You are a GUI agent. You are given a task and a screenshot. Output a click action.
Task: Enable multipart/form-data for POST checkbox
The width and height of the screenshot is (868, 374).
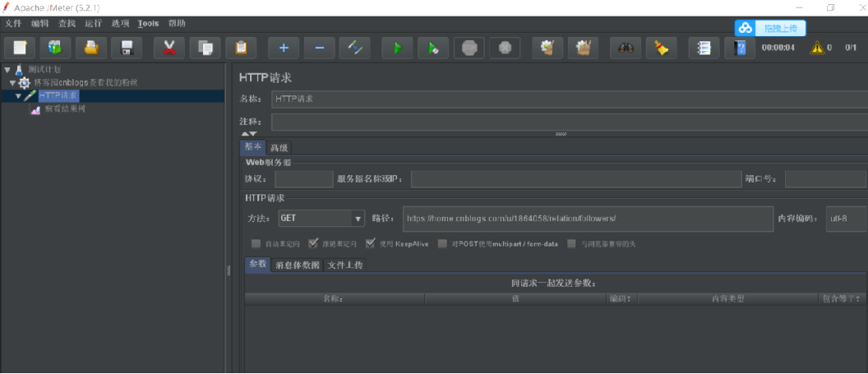tap(442, 243)
